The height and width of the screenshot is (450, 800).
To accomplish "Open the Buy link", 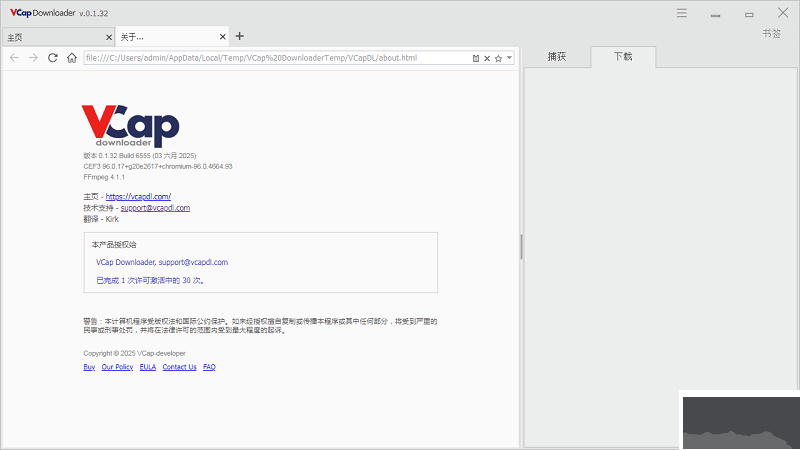I will click(89, 367).
